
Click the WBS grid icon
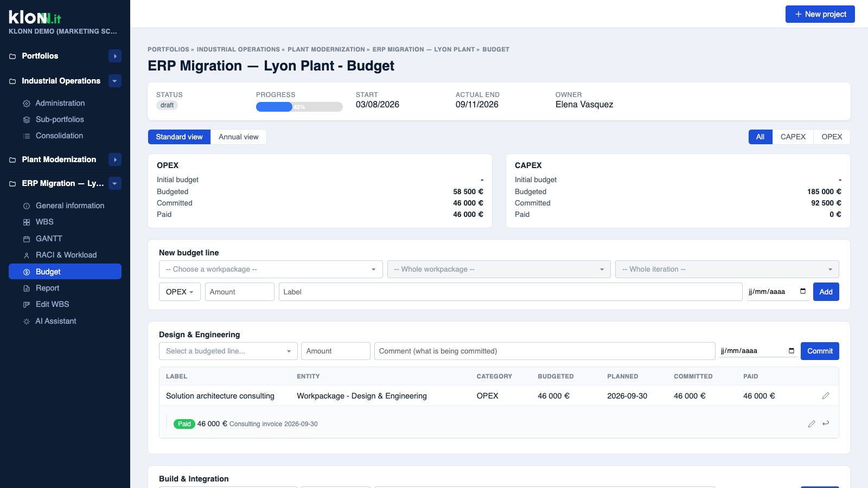coord(26,222)
